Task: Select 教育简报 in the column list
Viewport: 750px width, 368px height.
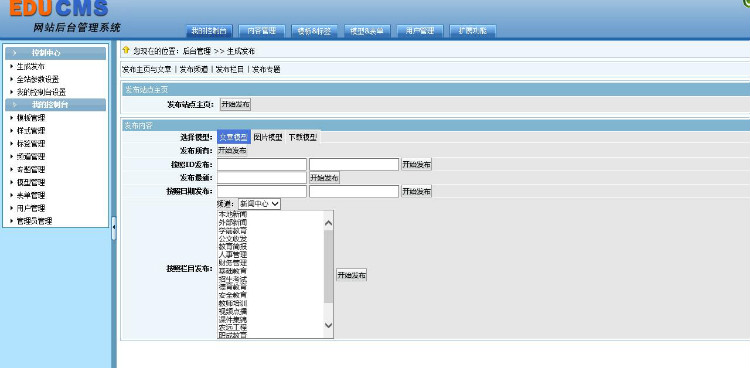Action: (233, 246)
